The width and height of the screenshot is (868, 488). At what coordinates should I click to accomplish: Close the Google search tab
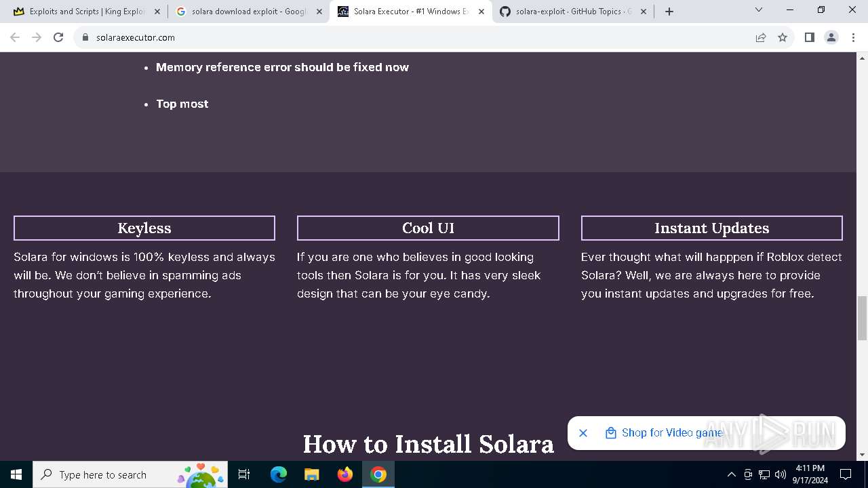[319, 12]
